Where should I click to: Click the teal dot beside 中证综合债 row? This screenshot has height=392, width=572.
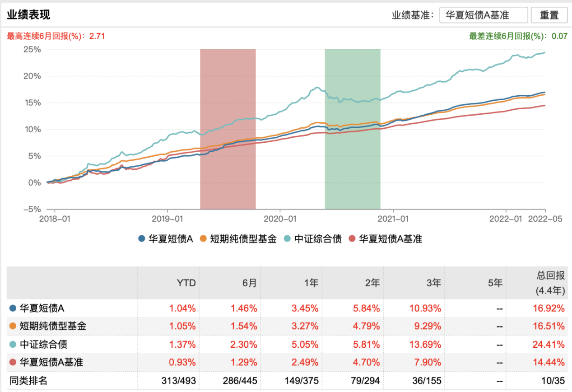click(x=13, y=345)
